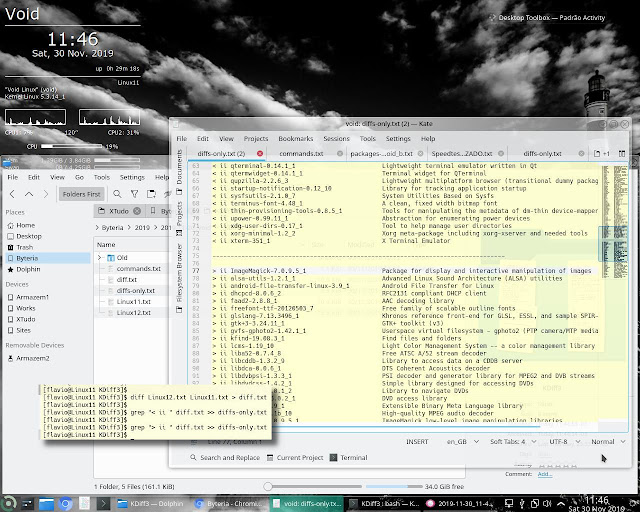Open Armazem1 device in Dolphin

point(32,297)
